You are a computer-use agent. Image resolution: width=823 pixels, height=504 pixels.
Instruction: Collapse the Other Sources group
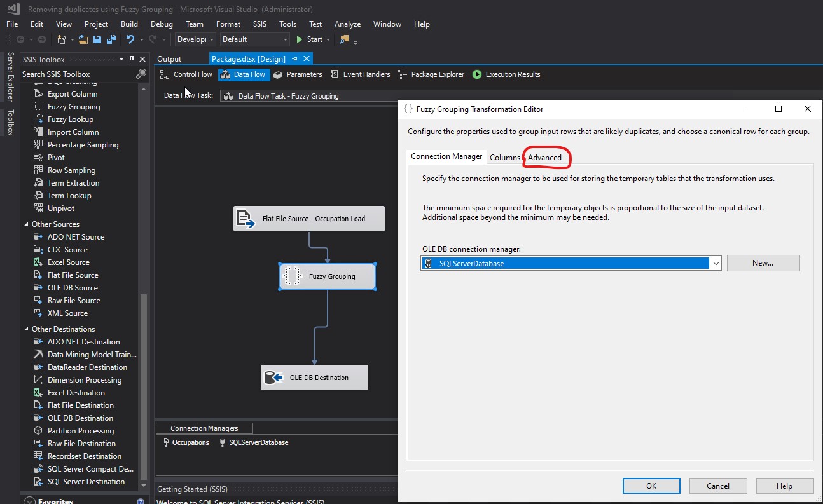pyautogui.click(x=27, y=224)
